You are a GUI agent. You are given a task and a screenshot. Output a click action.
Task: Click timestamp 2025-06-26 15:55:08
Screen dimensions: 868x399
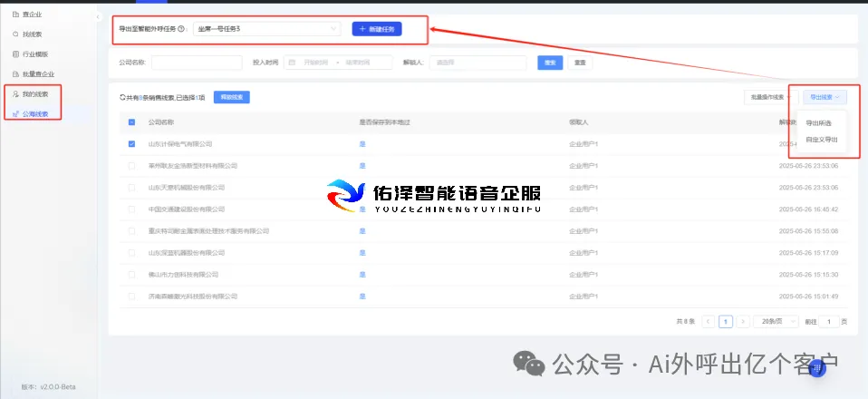click(x=808, y=231)
